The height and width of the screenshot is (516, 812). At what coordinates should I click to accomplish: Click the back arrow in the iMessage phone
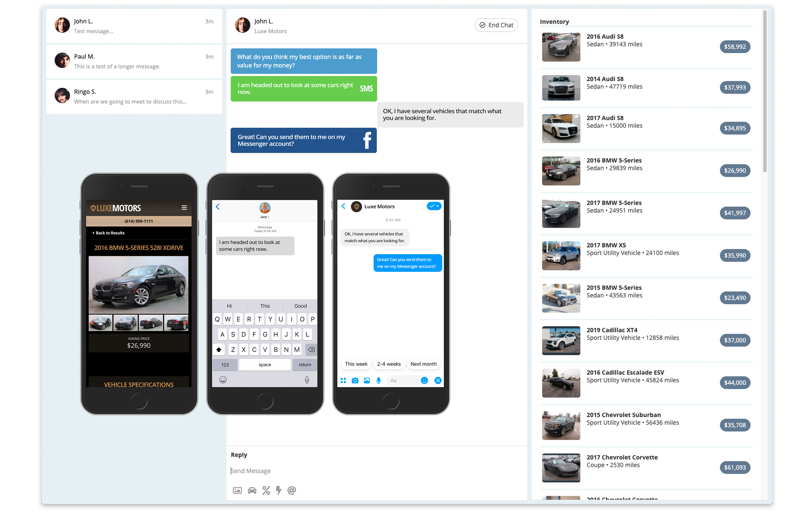click(x=217, y=207)
